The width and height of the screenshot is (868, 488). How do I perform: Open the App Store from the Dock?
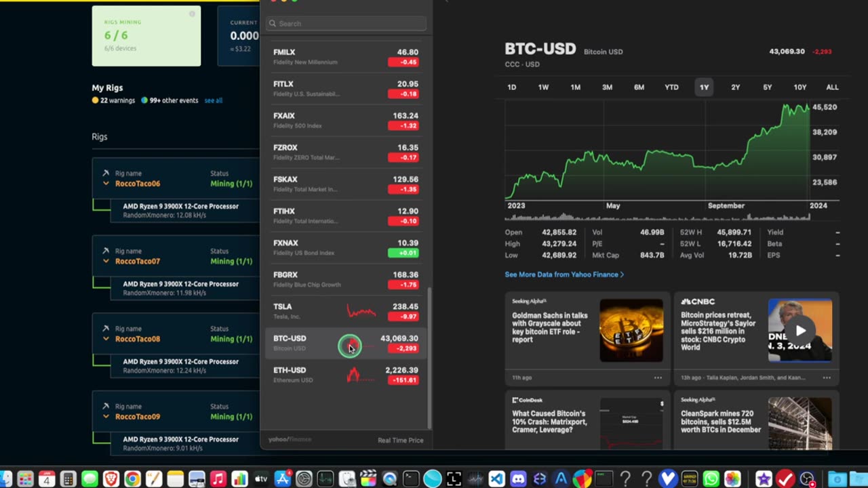click(283, 479)
